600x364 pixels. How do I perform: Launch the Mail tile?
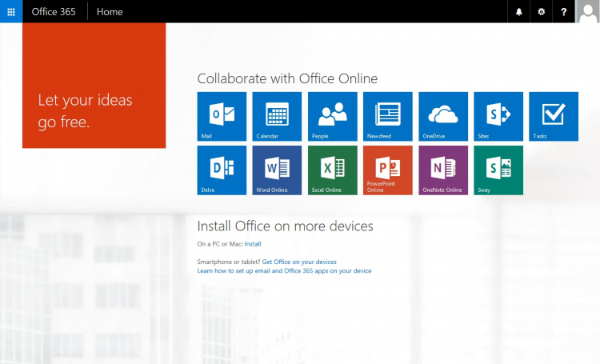(222, 116)
